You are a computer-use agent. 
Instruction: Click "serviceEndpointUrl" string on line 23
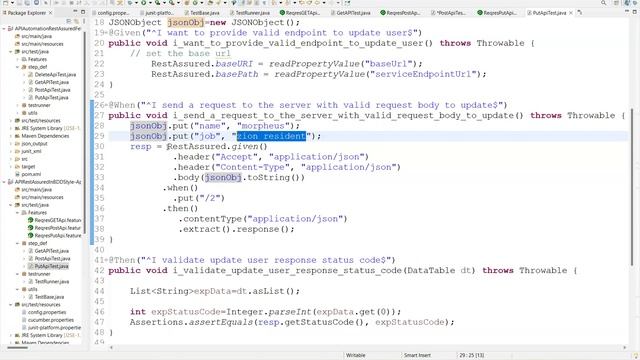423,74
